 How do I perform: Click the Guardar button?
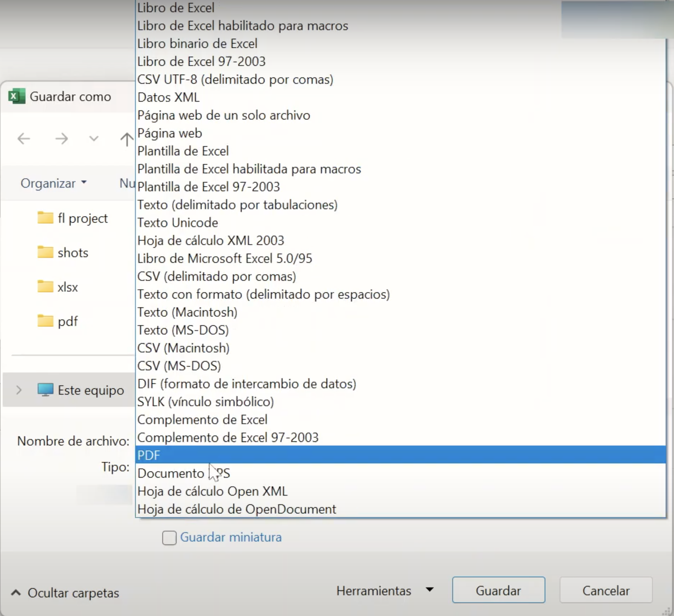[x=498, y=590]
